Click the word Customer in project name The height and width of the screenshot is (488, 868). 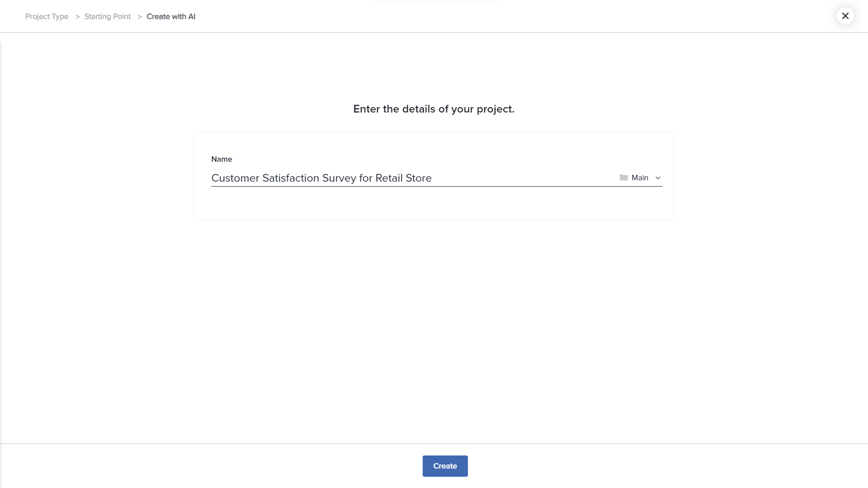(x=235, y=178)
